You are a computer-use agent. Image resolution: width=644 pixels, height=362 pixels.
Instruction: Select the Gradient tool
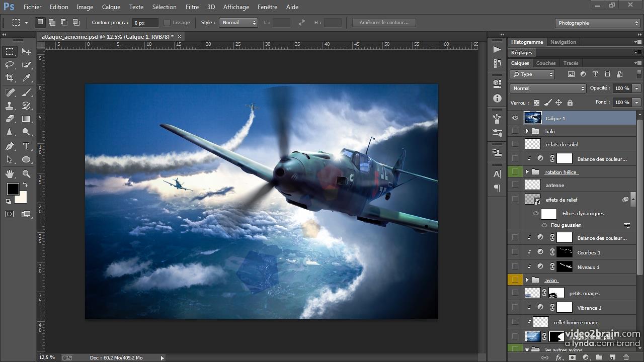coord(27,119)
